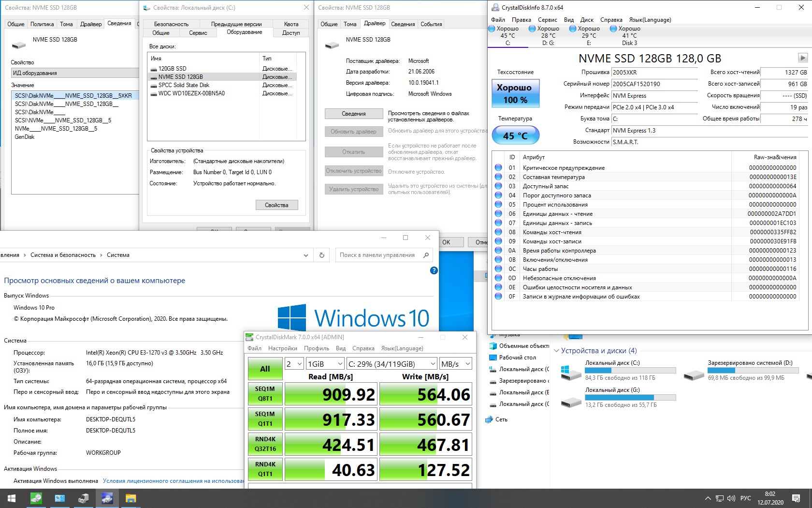Collapse the Устройства и диски (4) group
812x508 pixels.
point(556,351)
